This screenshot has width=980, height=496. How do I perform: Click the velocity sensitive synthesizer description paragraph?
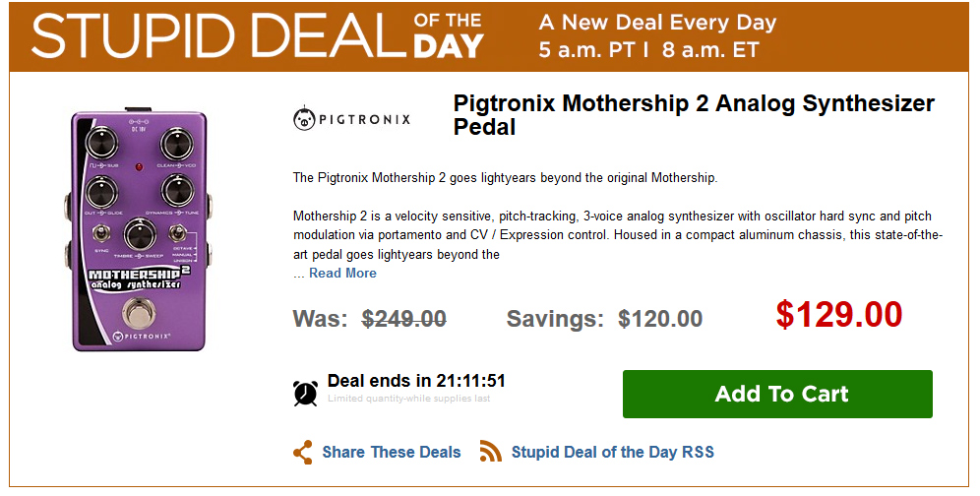click(618, 235)
